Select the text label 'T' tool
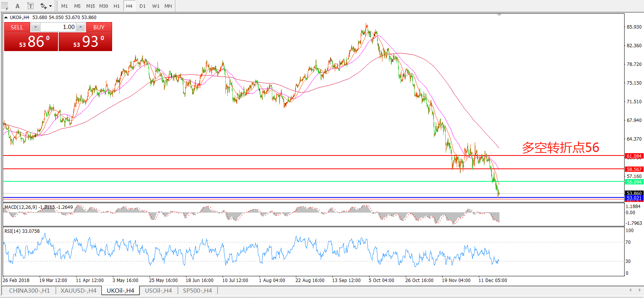This screenshot has height=298, width=644. (x=31, y=6)
